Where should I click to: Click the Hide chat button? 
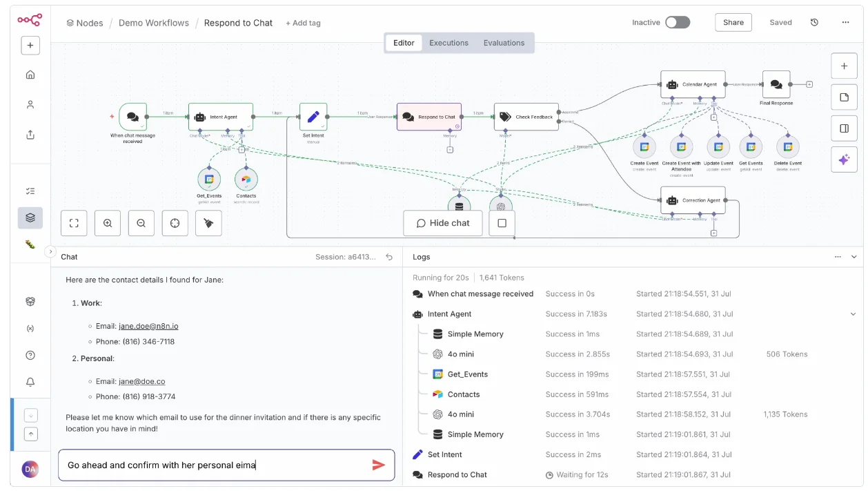[x=442, y=223]
